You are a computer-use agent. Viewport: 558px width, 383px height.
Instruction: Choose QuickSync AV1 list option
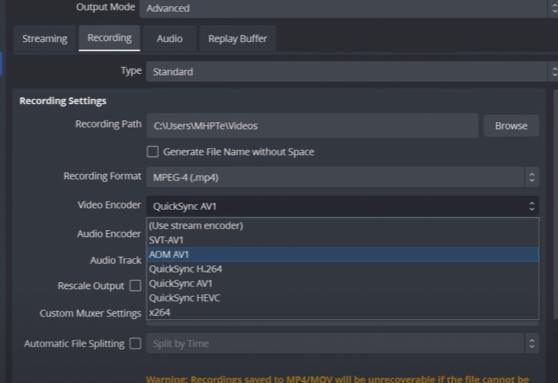pos(343,283)
